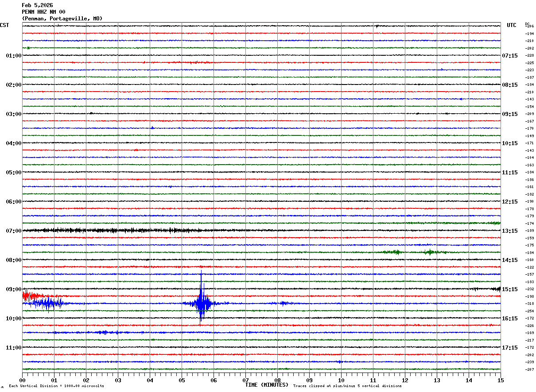Click the Penman, Portageville, MO location text
536x392 pixels.
point(62,19)
